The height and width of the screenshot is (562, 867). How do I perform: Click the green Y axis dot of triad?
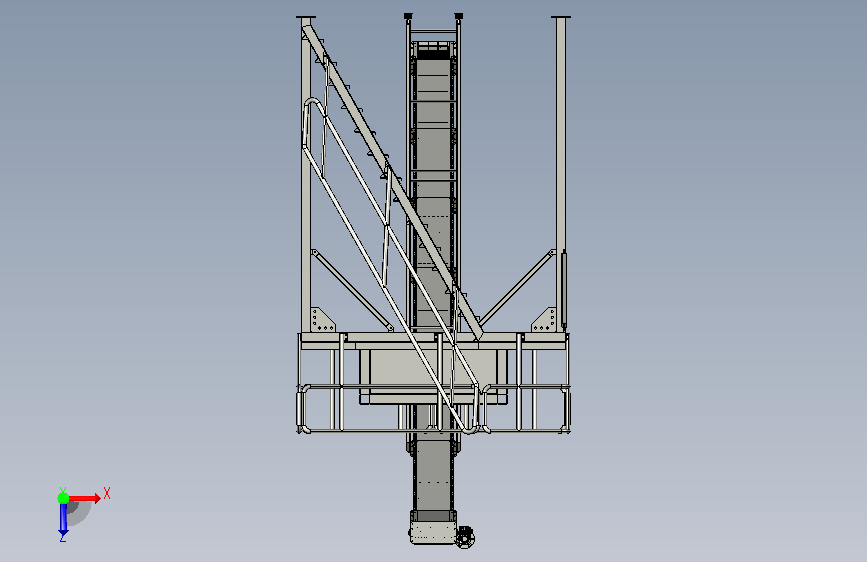tap(64, 498)
